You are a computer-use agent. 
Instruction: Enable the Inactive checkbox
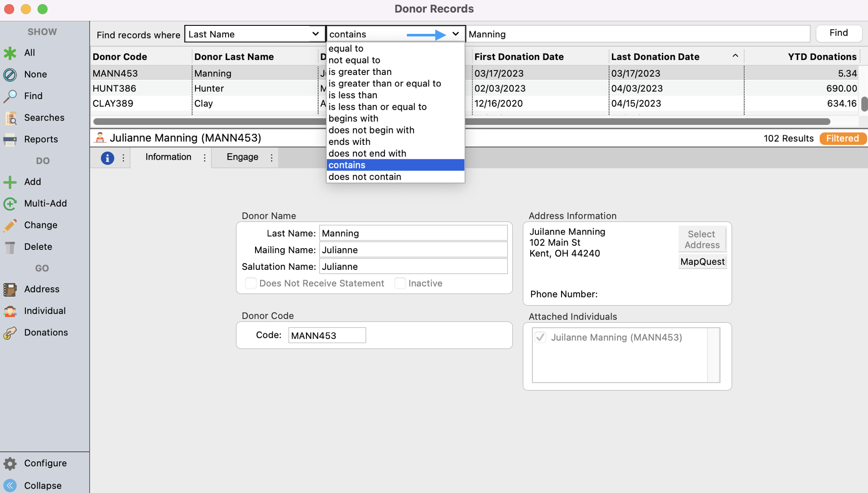coord(400,283)
